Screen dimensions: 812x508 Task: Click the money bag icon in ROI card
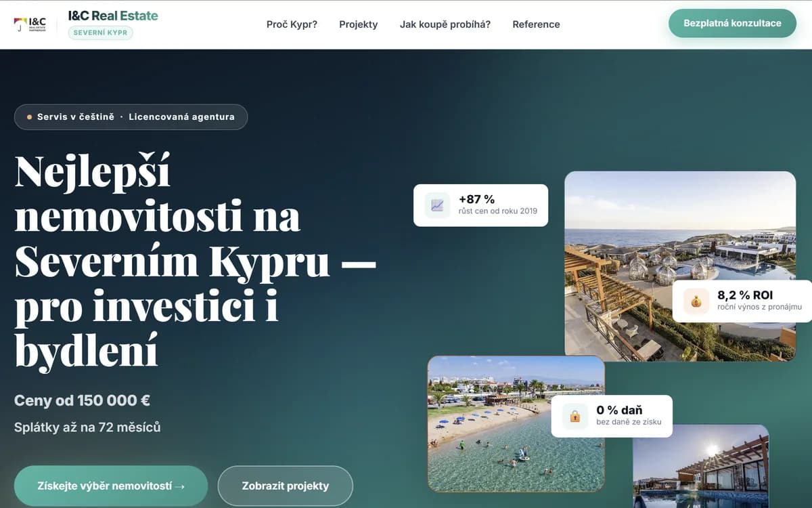click(696, 301)
